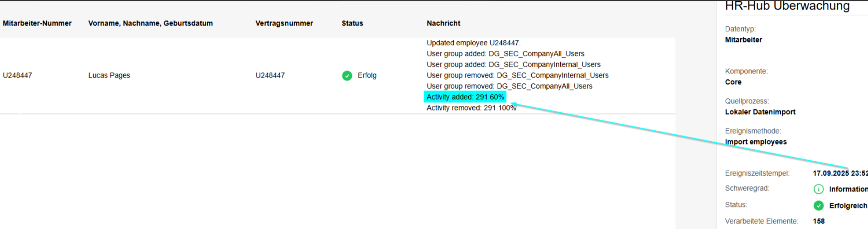Click the green checkmark beside Erfolgreich
The image size is (868, 229).
tap(818, 206)
